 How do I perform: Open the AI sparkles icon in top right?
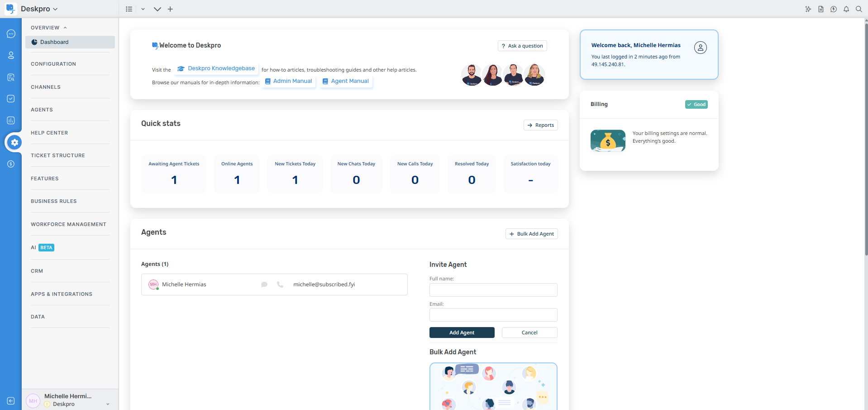[x=808, y=9]
